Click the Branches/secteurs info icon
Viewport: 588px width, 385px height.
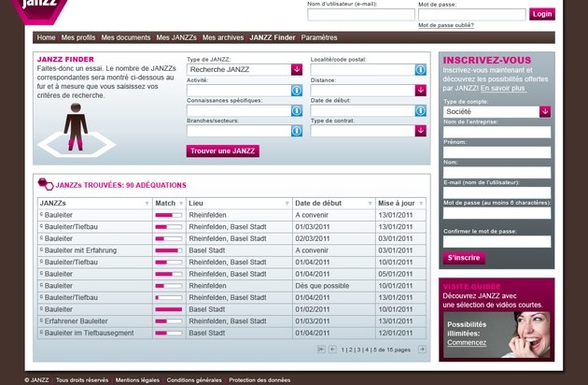(297, 132)
